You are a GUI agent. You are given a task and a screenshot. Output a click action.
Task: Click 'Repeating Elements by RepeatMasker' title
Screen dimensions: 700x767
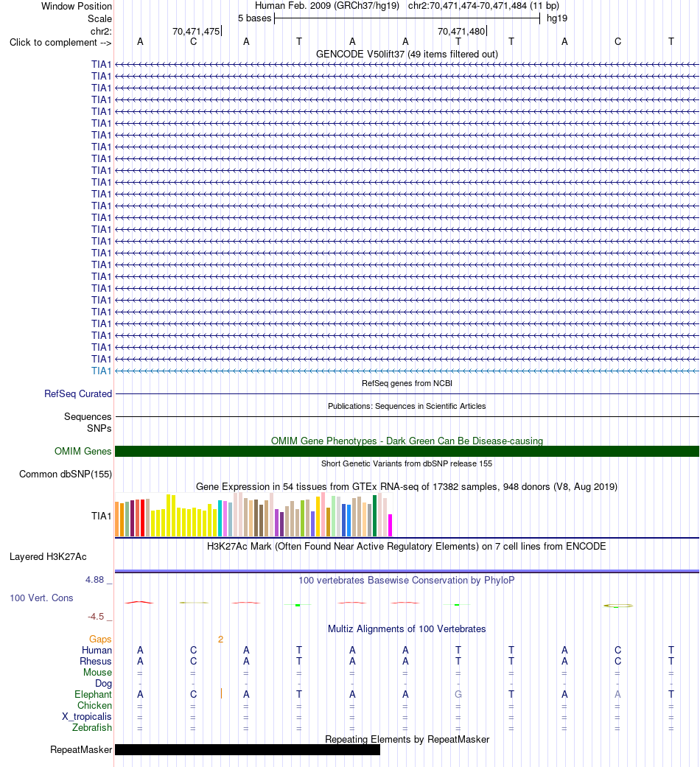(407, 740)
